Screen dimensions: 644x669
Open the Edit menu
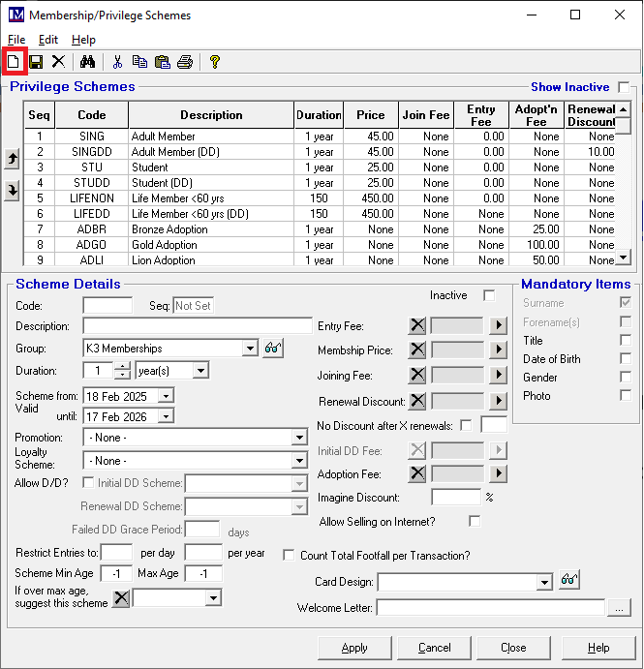48,40
